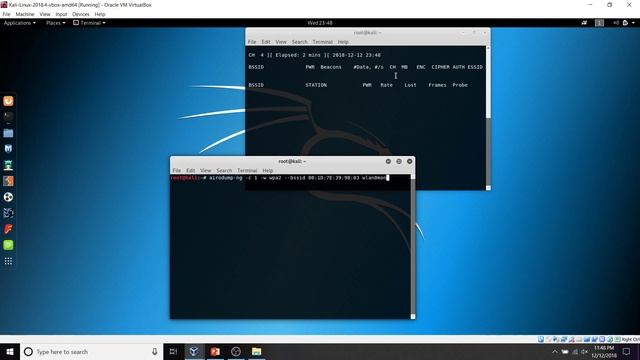Image resolution: width=640 pixels, height=360 pixels.
Task: Open the soccer-ball-like dock icon
Action: click(8, 197)
